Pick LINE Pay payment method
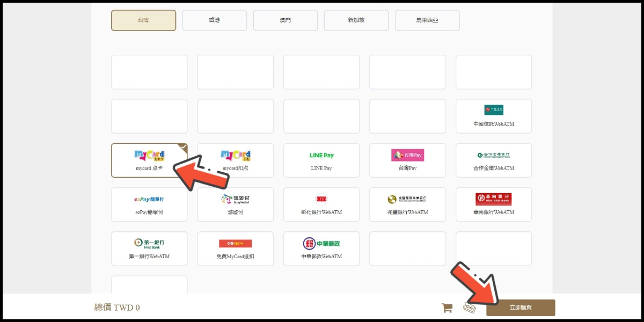The height and width of the screenshot is (322, 644). click(321, 160)
